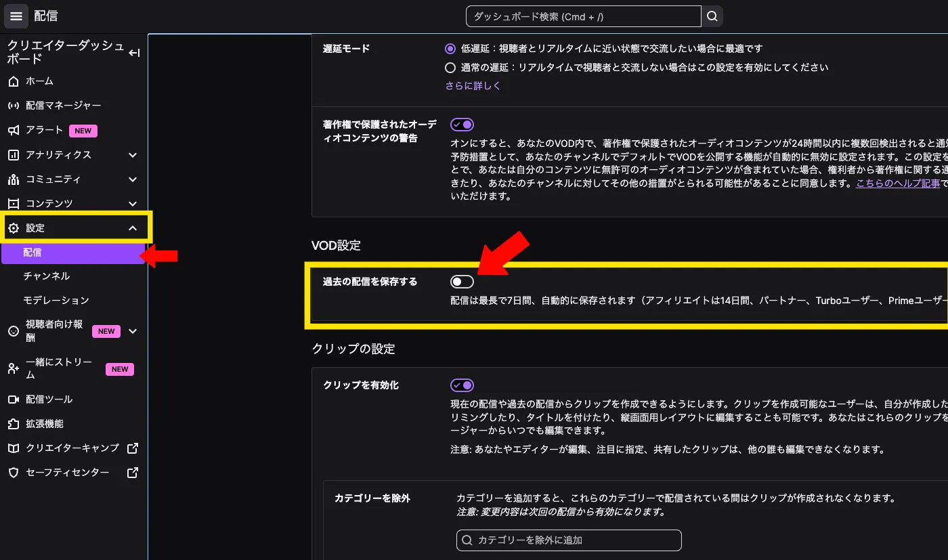The image size is (948, 560).
Task: Click the search magnifier button
Action: point(712,16)
